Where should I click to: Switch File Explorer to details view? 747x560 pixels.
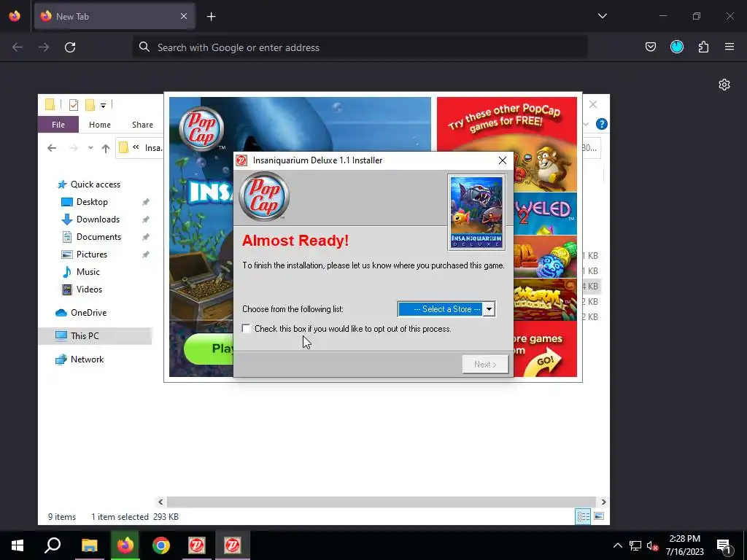(x=583, y=516)
